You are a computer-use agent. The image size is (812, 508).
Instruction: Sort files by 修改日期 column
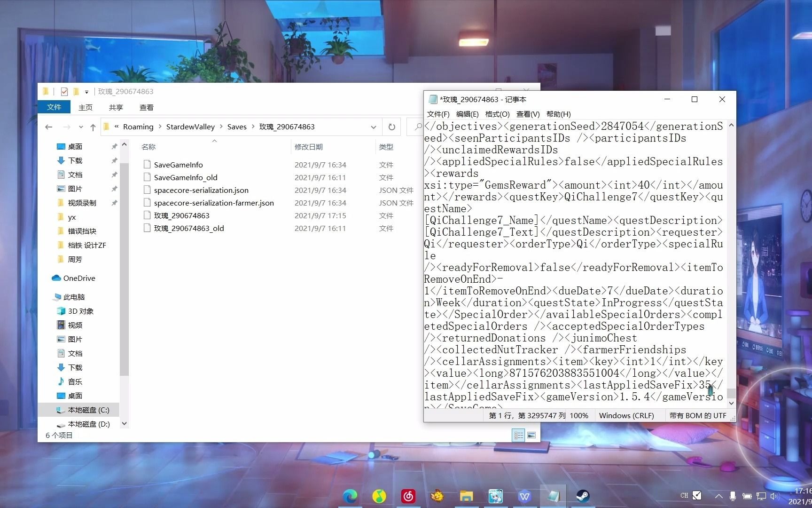click(309, 147)
